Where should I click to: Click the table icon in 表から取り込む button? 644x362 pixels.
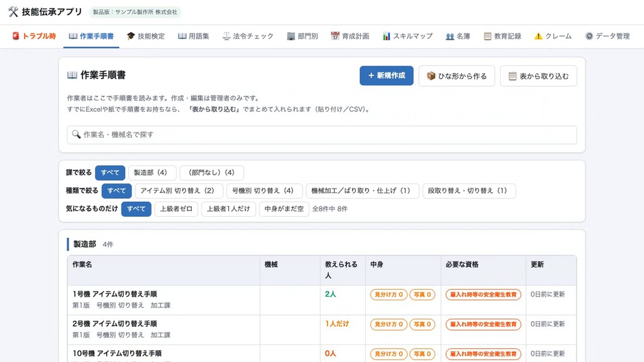pos(512,76)
